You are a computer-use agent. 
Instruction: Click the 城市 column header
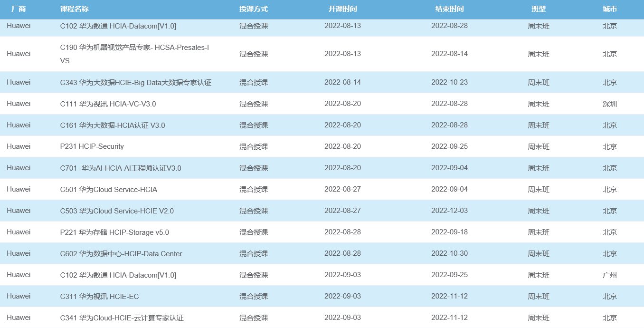pos(610,9)
